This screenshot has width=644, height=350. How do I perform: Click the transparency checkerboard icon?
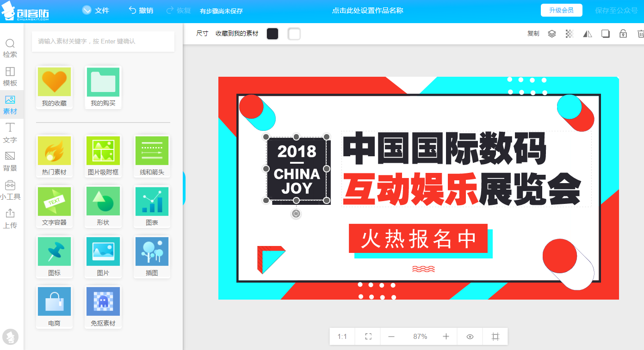pos(570,34)
